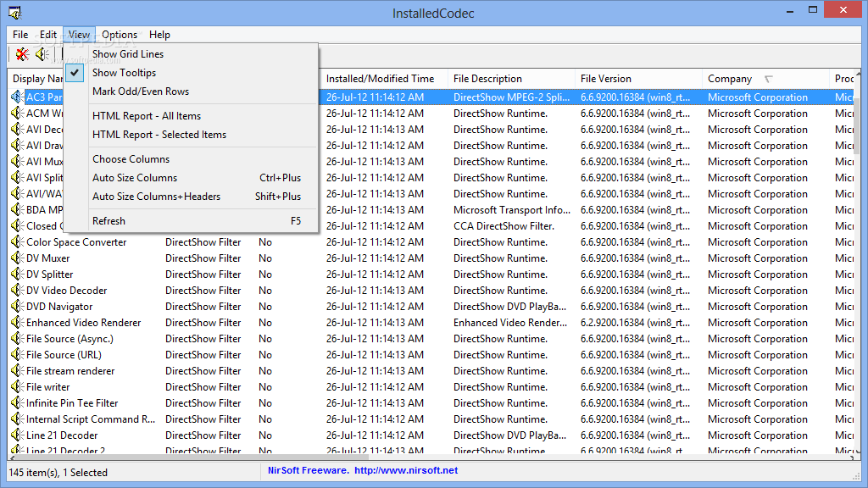Click the vertical scrollbar up arrow

point(858,74)
